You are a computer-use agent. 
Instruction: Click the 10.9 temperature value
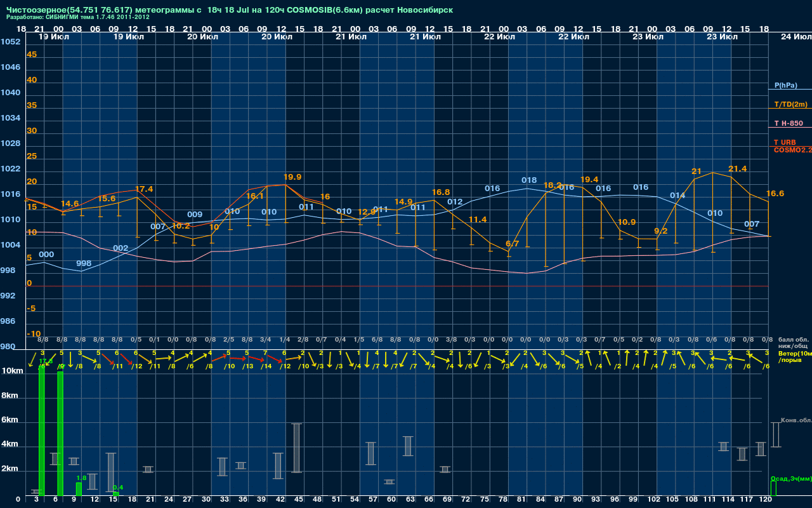[627, 222]
